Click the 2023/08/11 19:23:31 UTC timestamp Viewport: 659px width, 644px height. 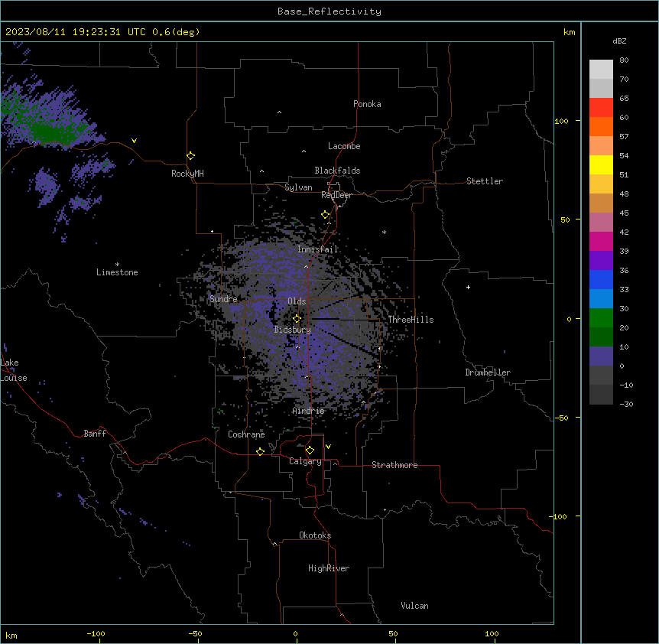tap(76, 32)
